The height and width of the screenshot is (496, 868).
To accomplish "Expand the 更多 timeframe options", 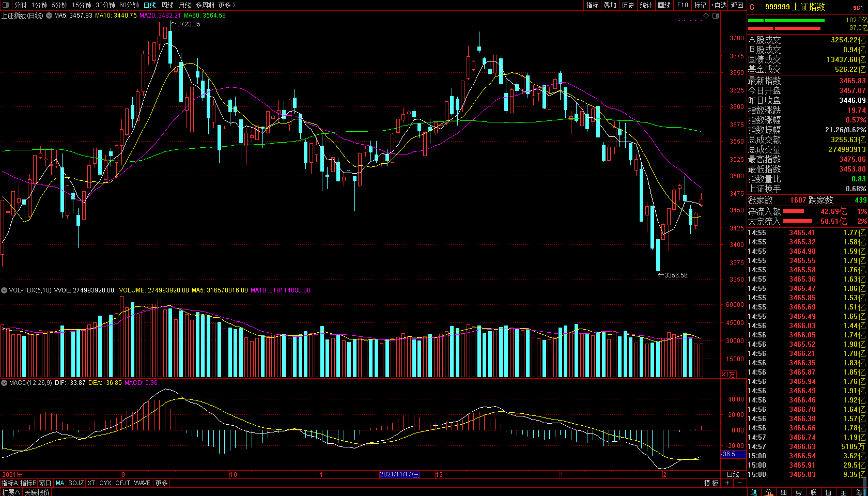I will 227,5.
